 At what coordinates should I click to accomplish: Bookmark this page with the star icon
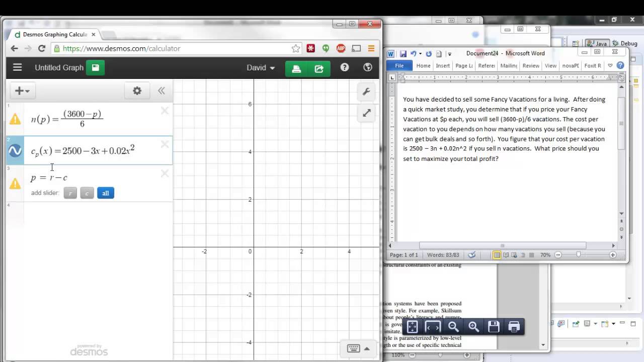(x=296, y=48)
